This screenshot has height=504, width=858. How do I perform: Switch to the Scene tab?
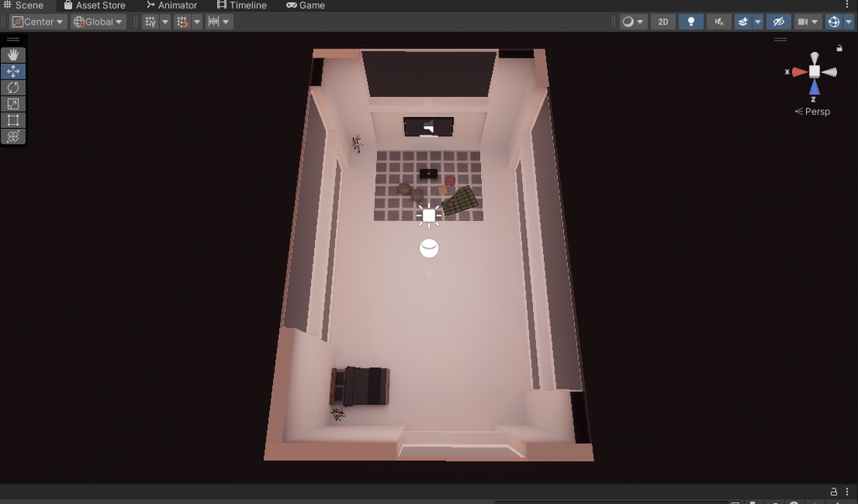(x=23, y=6)
